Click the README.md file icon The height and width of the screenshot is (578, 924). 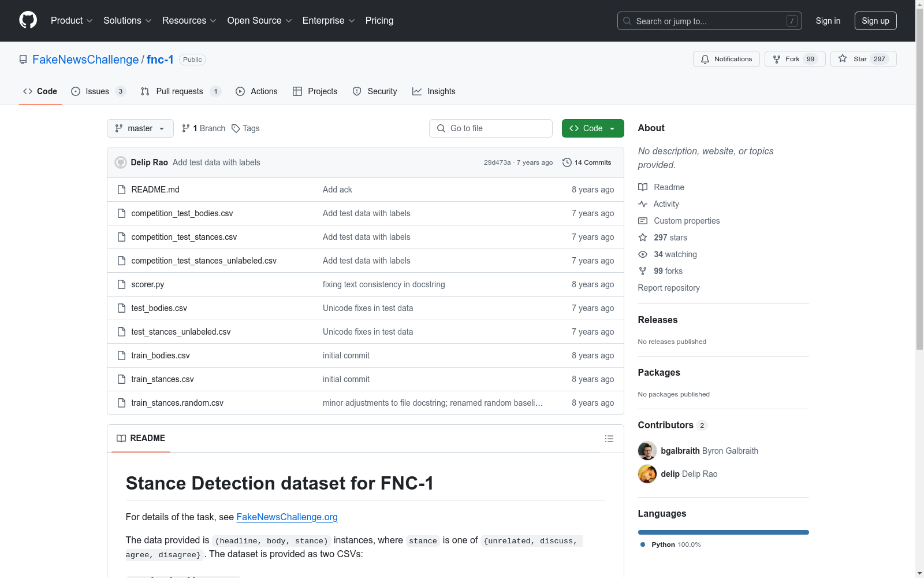(121, 190)
